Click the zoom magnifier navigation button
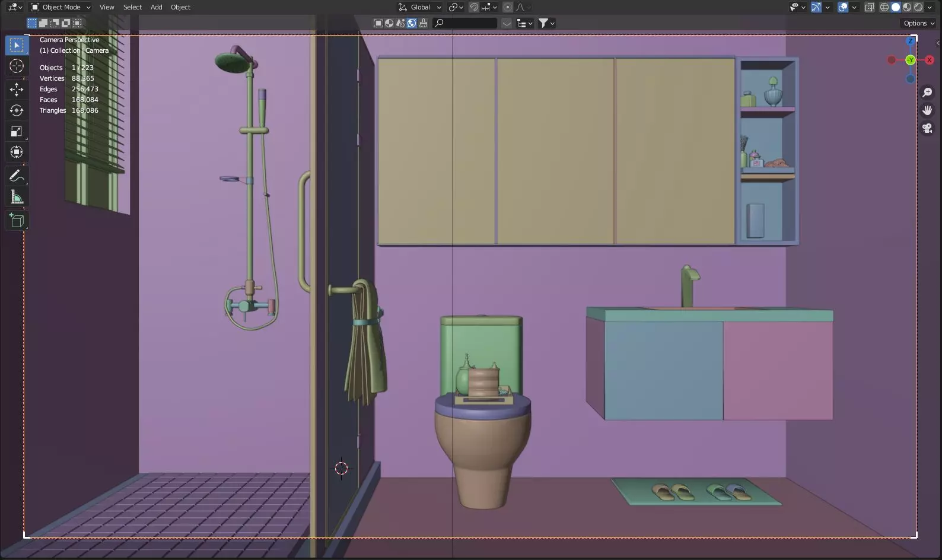942x560 pixels. coord(927,93)
